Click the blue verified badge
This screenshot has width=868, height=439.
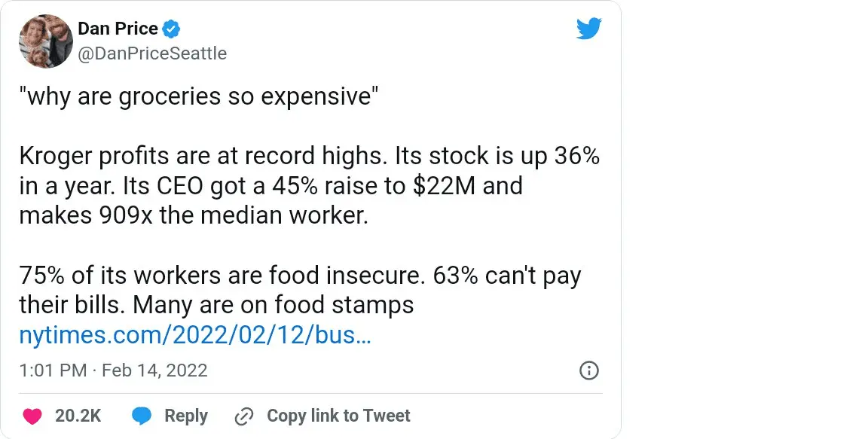click(x=171, y=29)
